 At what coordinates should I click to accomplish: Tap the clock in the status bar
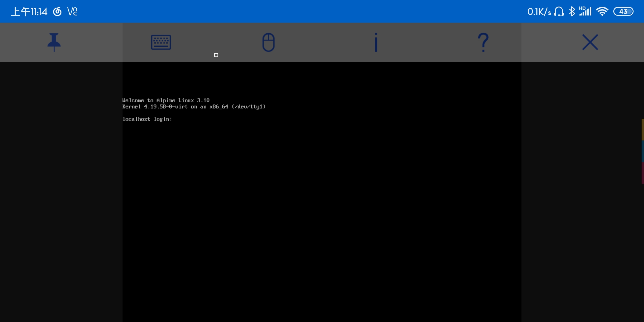tap(29, 12)
